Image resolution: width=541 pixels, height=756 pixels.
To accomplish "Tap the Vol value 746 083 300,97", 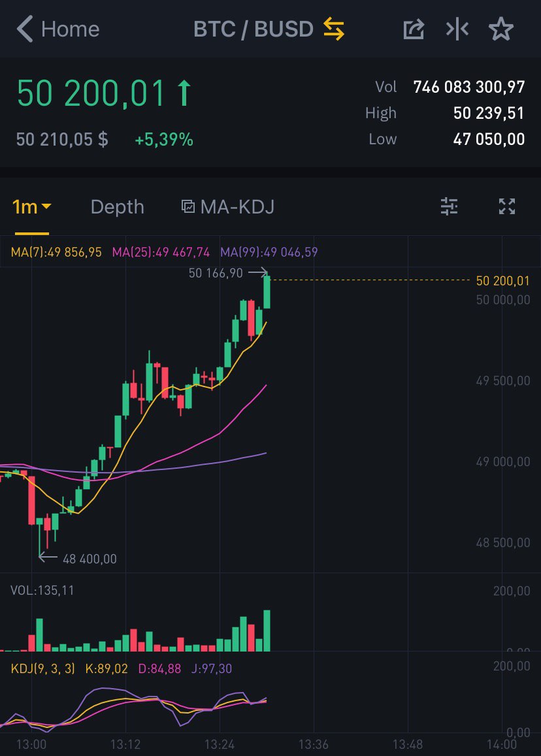I will 469,87.
